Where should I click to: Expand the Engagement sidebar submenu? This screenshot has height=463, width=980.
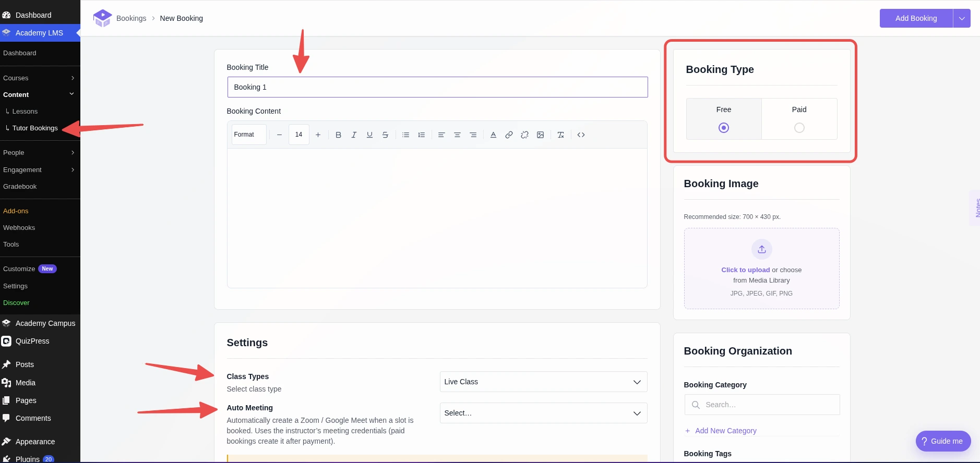click(73, 170)
